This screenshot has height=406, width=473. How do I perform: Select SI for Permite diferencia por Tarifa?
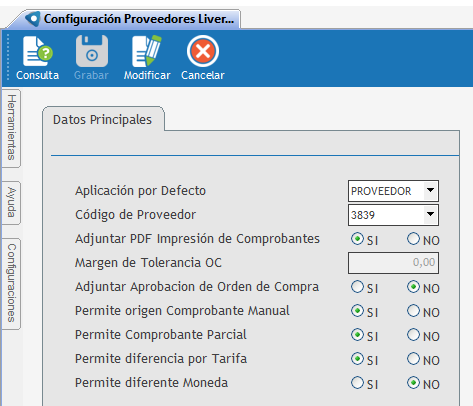pos(357,359)
